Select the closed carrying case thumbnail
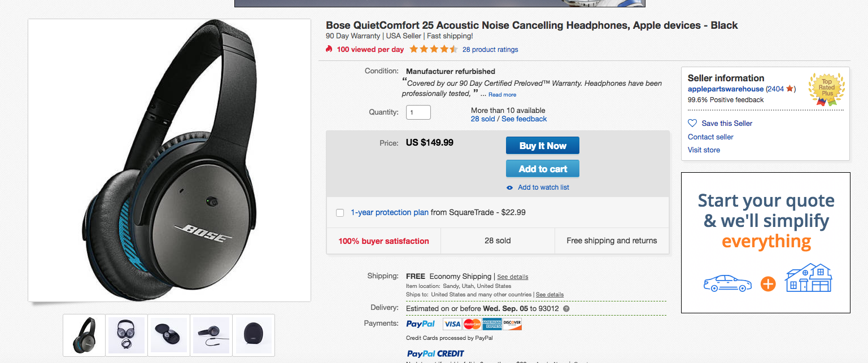 254,335
